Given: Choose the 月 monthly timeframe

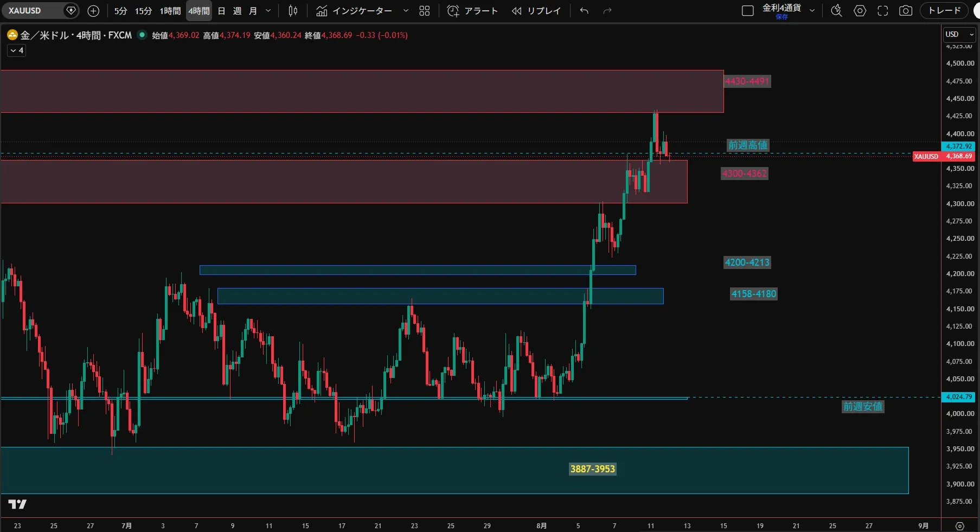Looking at the screenshot, I should click(253, 11).
